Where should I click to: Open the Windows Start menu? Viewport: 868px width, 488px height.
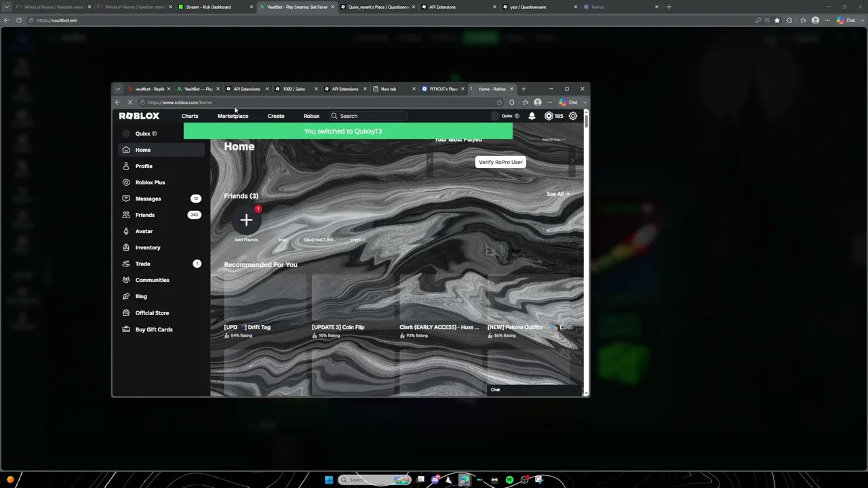click(329, 480)
